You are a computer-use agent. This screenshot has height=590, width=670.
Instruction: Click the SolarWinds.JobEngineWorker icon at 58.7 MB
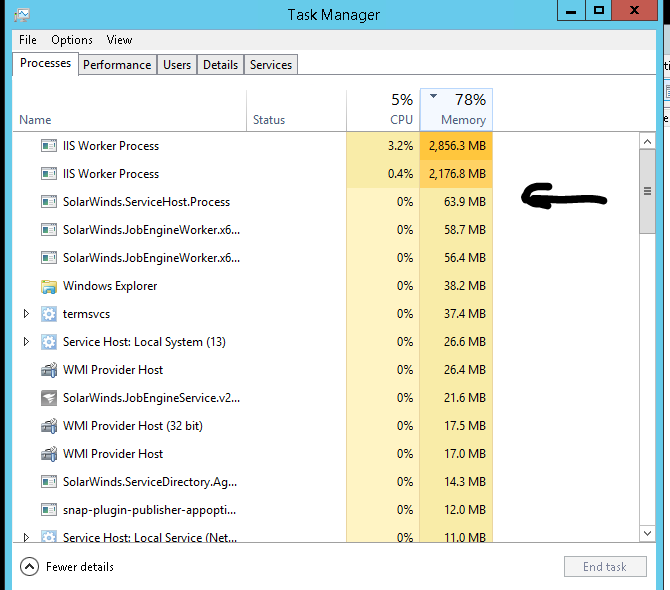click(49, 230)
